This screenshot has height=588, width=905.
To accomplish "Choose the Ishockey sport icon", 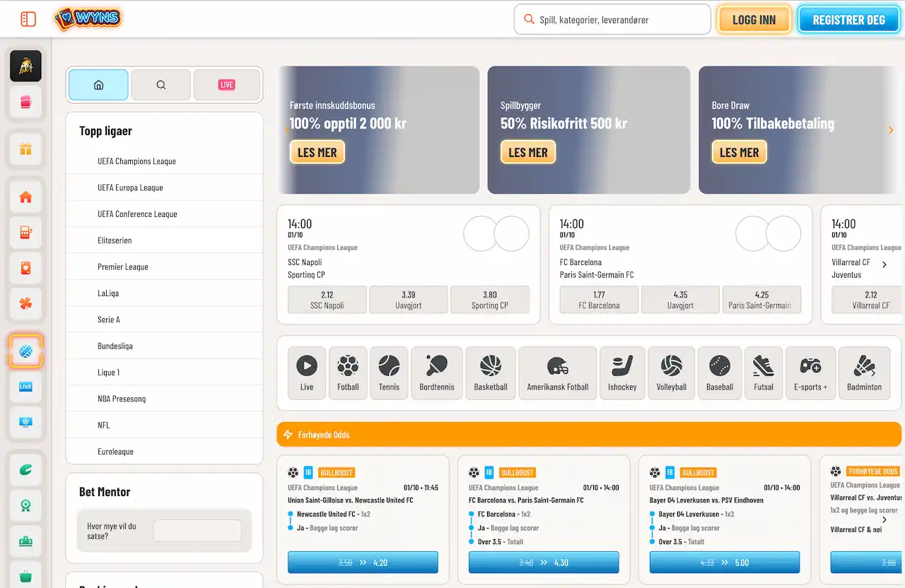I will point(622,372).
